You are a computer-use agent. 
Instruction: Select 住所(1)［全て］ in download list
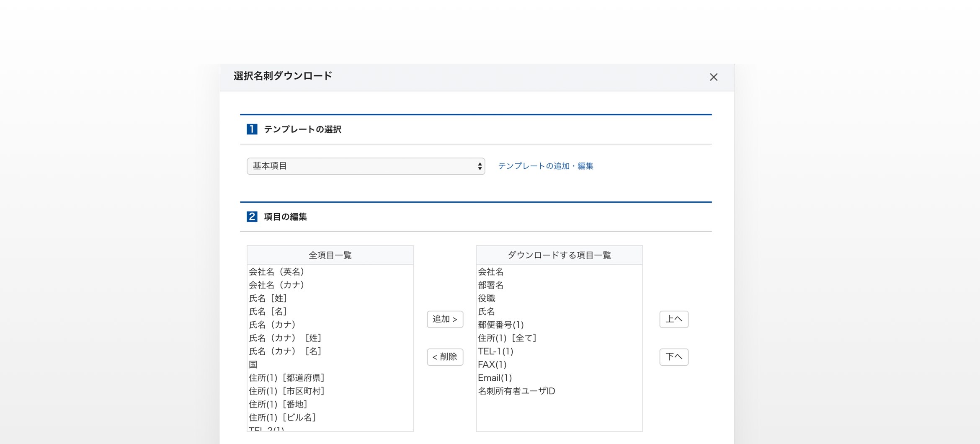coord(559,338)
